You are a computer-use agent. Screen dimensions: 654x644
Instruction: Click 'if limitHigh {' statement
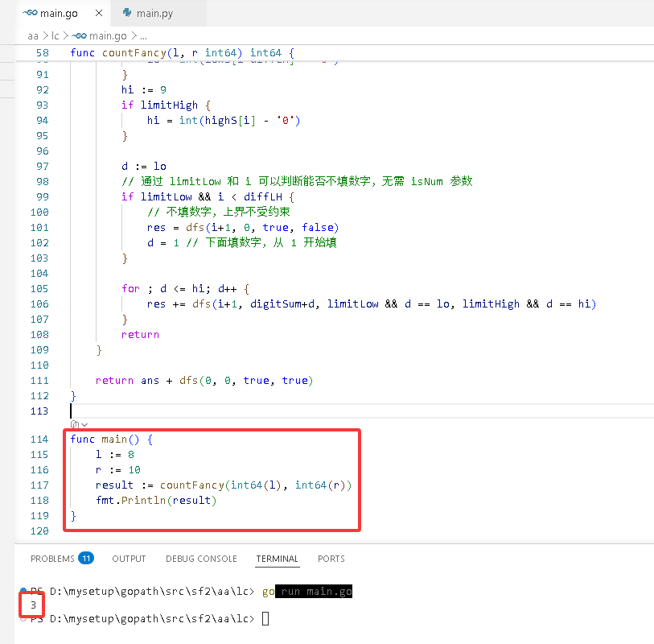pos(166,105)
